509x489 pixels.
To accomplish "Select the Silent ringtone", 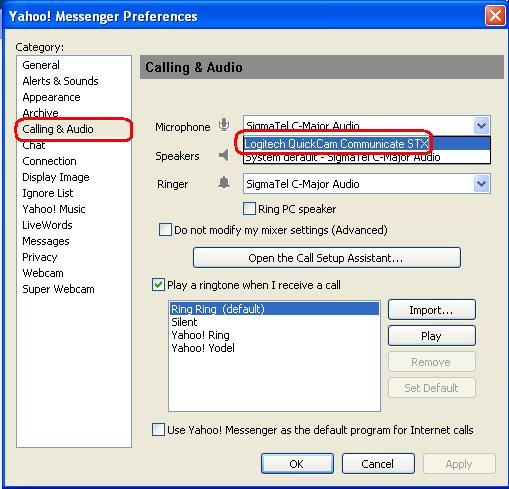I will tap(274, 322).
